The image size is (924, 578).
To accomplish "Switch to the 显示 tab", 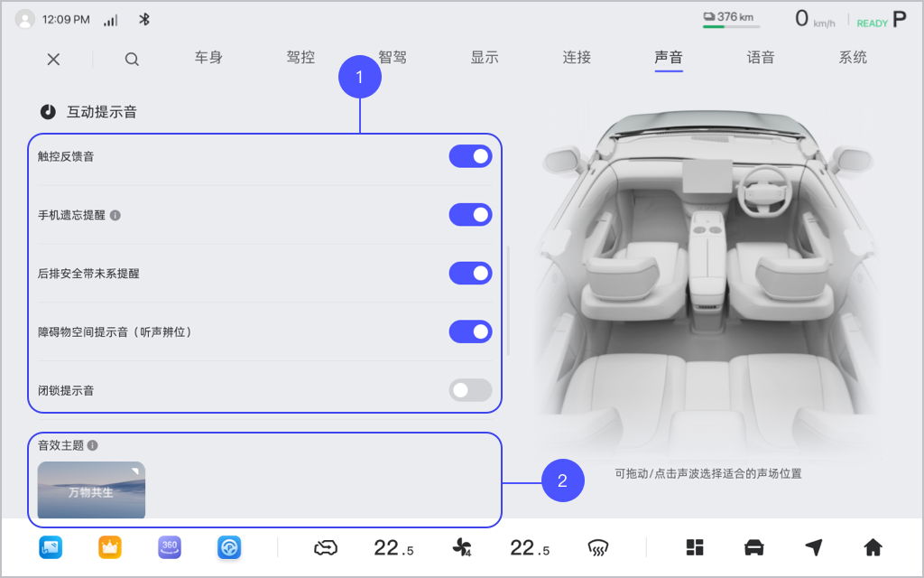I will 485,57.
